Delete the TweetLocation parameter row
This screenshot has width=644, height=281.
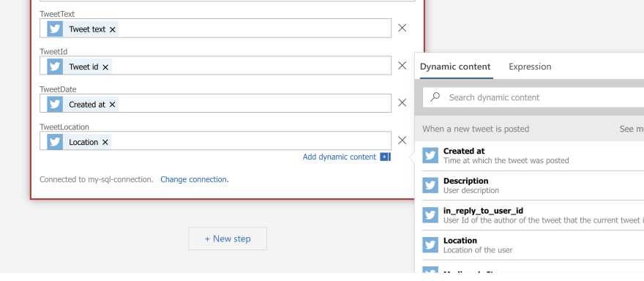tap(402, 140)
